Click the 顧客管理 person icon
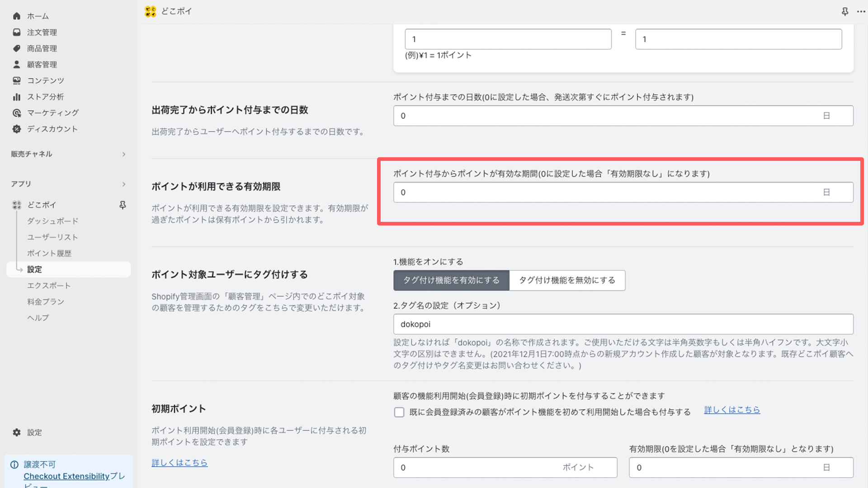Image resolution: width=868 pixels, height=488 pixels. click(x=17, y=65)
